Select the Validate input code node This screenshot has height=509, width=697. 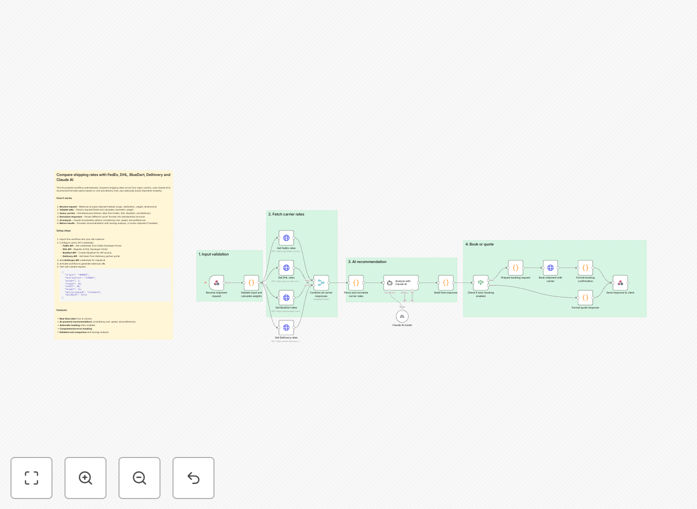click(x=251, y=283)
